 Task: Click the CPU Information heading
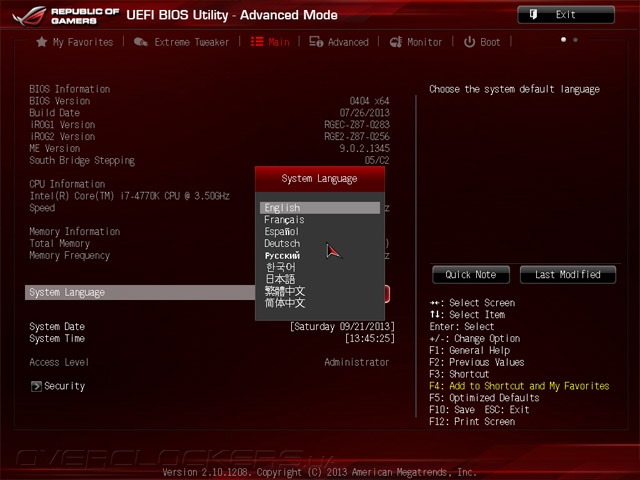(x=67, y=184)
